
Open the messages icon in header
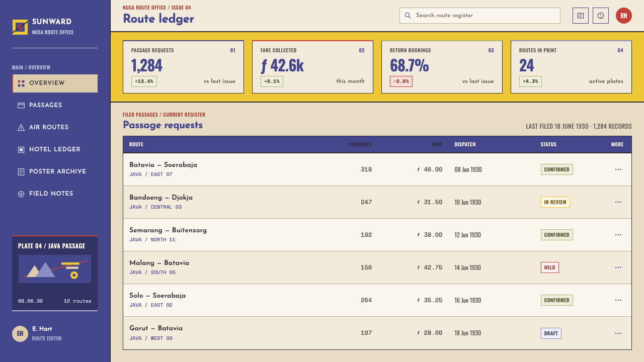581,16
